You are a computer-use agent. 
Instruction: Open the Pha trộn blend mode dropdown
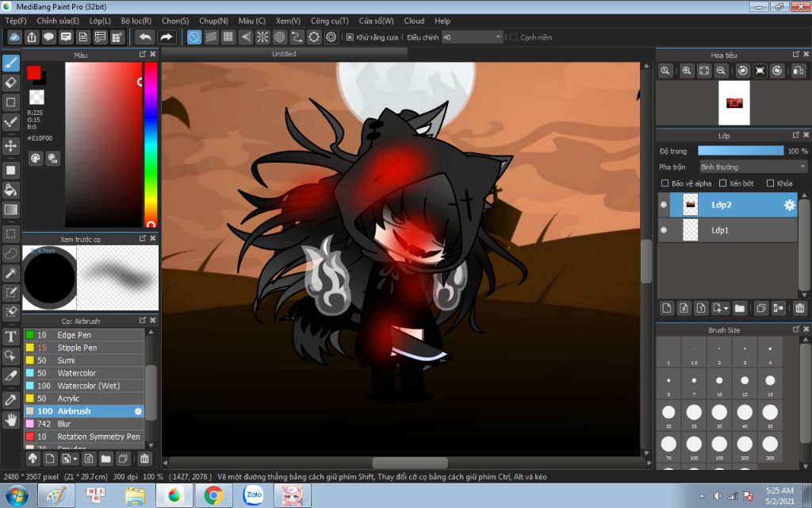point(753,167)
